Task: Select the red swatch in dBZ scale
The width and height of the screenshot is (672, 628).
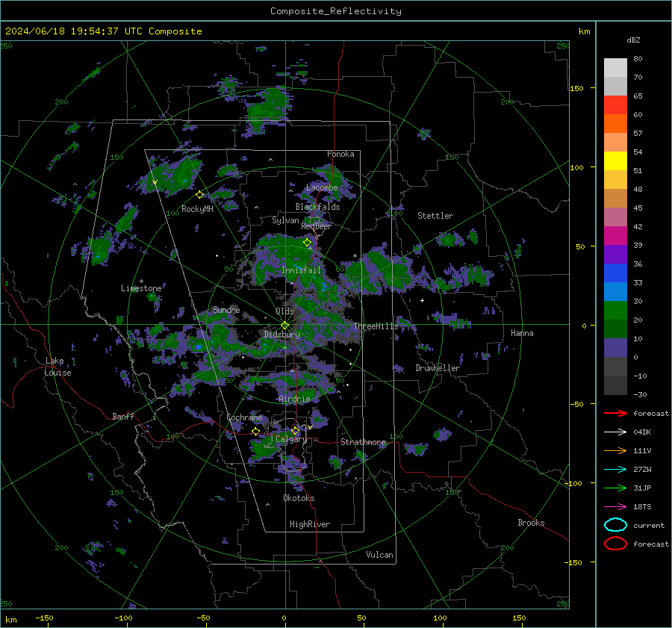Action: [615, 105]
